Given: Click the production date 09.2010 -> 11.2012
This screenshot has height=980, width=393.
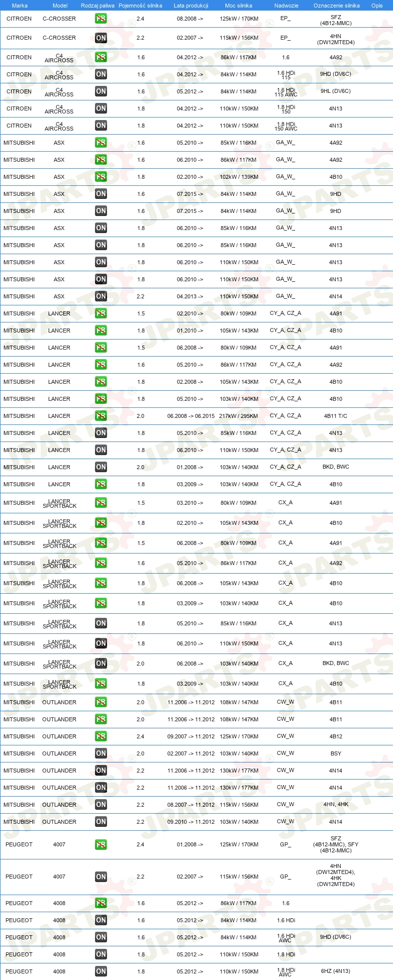Looking at the screenshot, I should coord(191,822).
